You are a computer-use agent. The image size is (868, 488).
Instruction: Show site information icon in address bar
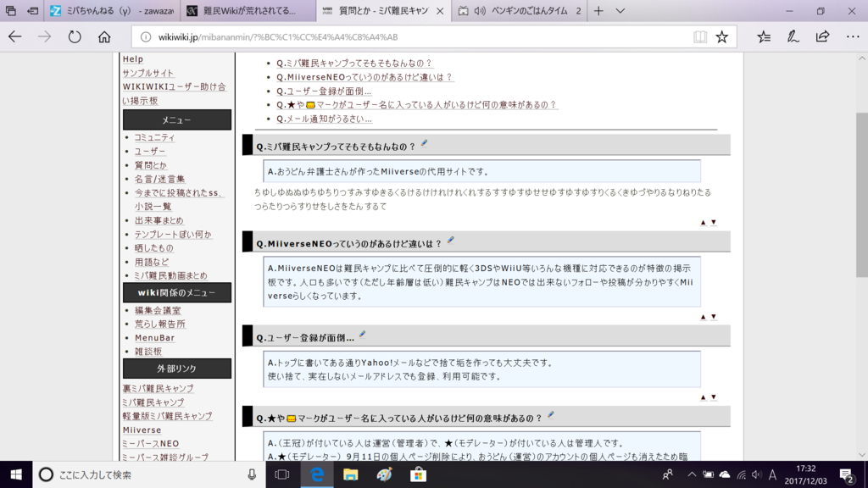click(146, 37)
